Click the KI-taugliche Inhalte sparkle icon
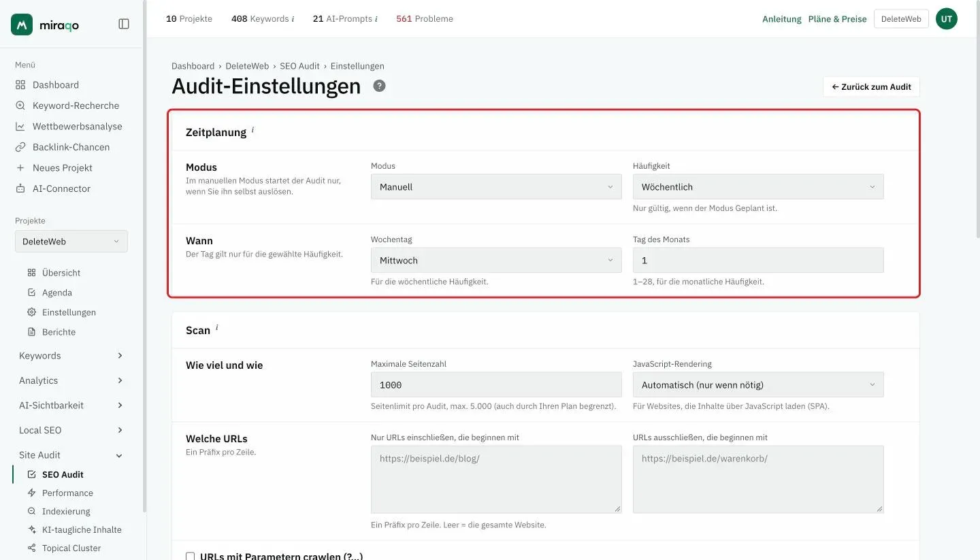980x560 pixels. click(x=31, y=529)
